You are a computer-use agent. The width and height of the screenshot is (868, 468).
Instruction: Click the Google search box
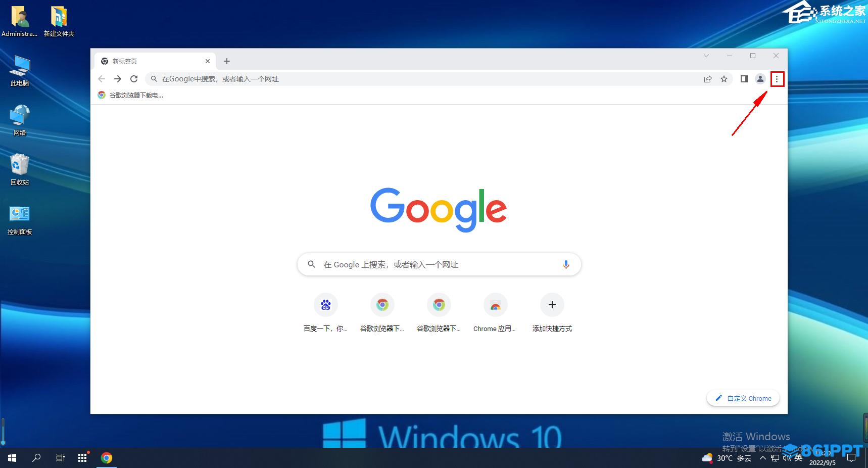click(439, 264)
